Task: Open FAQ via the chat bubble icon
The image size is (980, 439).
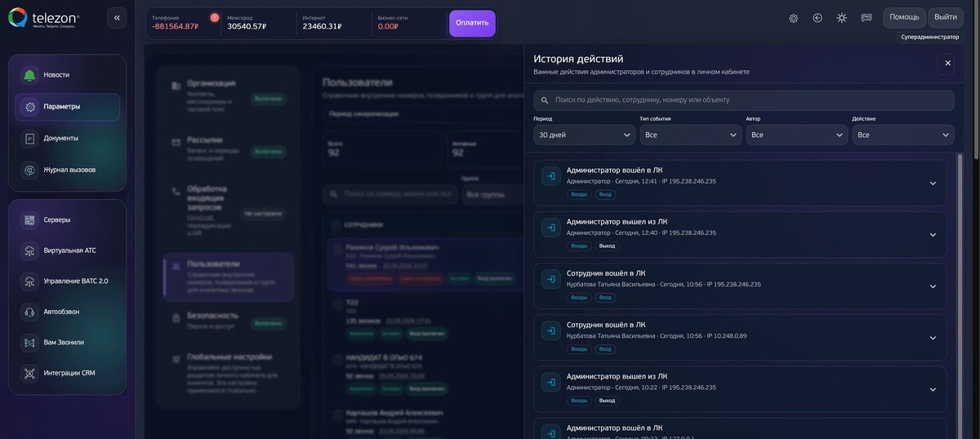Action: pos(866,18)
